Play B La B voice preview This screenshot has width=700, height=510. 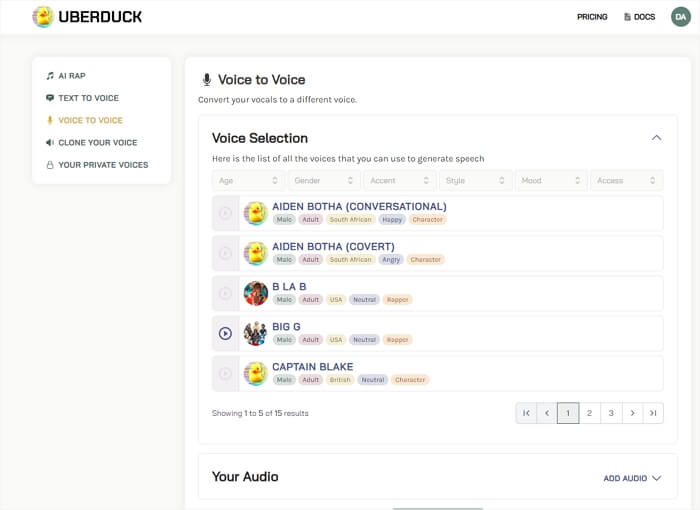point(225,293)
